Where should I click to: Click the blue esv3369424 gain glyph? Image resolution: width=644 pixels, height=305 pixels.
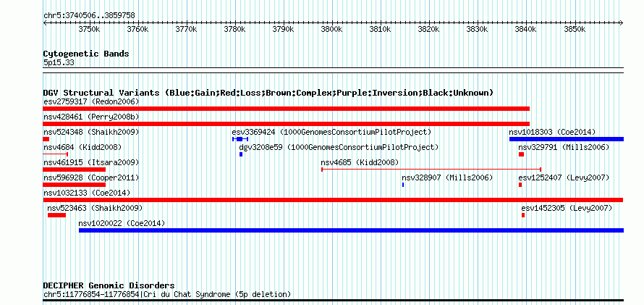(240, 139)
